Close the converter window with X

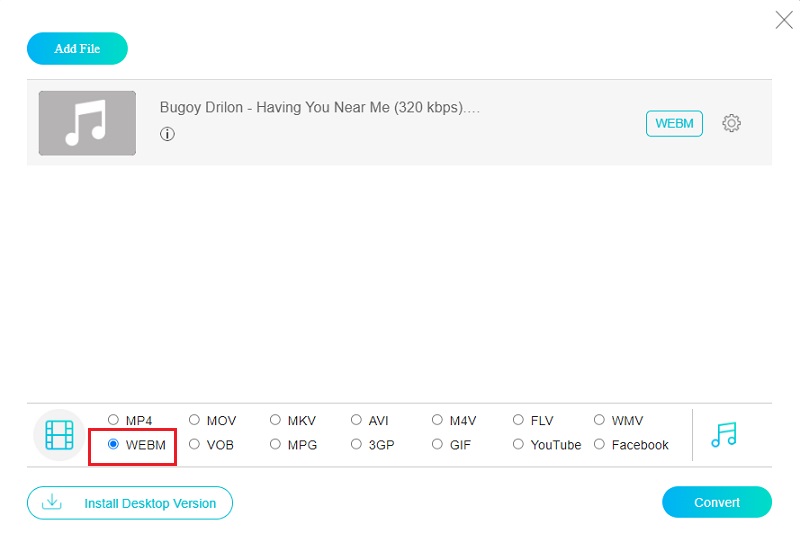point(784,19)
